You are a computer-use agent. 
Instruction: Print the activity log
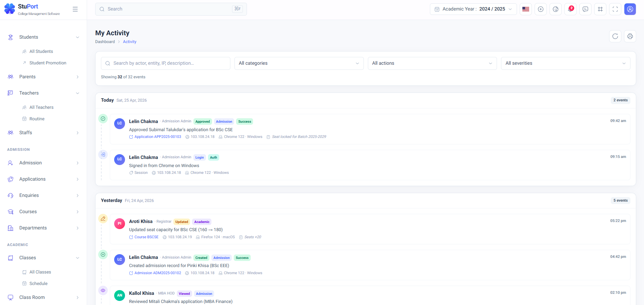630,36
